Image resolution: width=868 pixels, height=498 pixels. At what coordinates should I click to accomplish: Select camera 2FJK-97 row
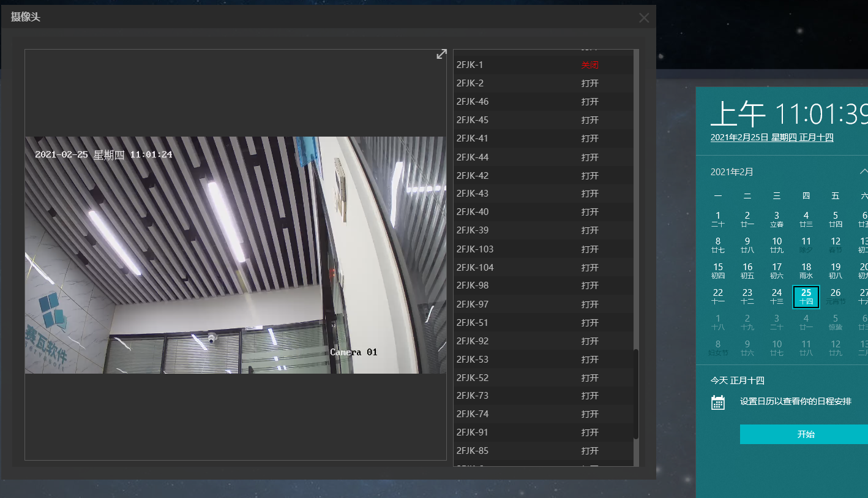(x=543, y=304)
